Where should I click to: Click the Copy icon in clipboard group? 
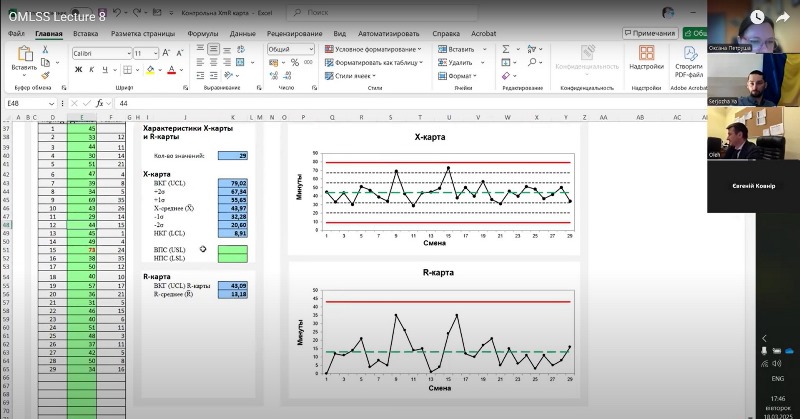[x=45, y=62]
